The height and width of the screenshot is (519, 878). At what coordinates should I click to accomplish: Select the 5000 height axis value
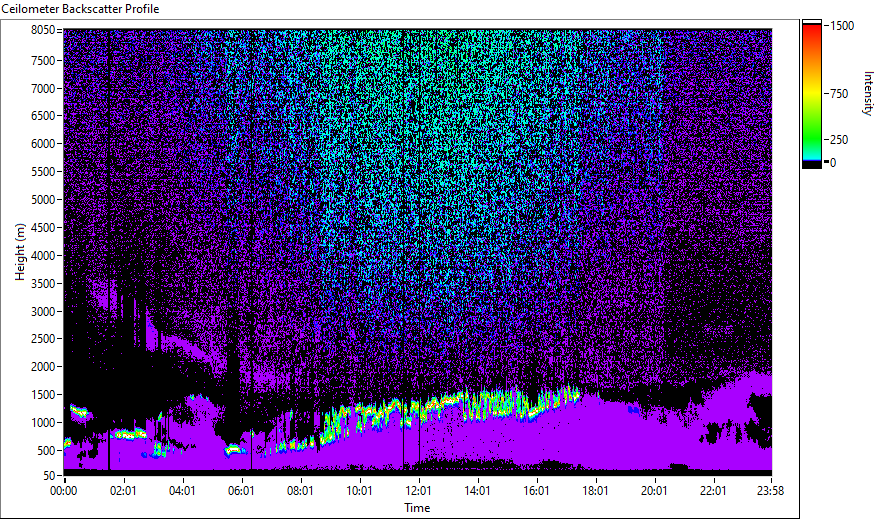[x=43, y=200]
